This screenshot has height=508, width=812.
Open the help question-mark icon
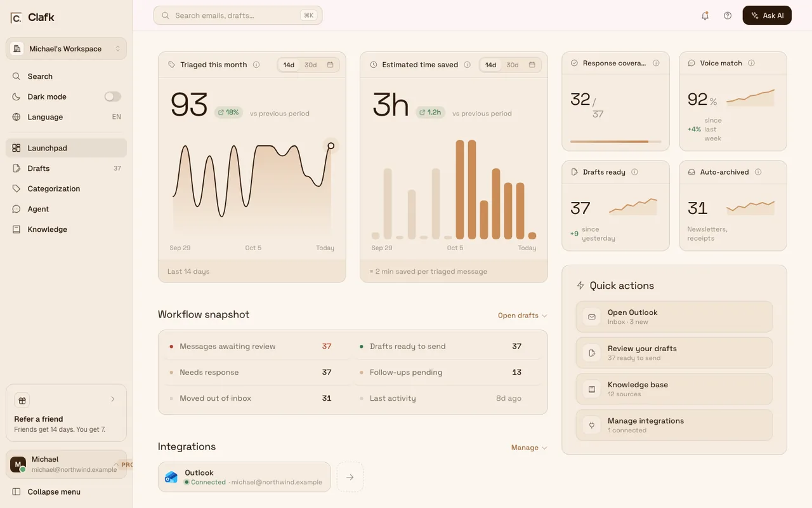[728, 15]
